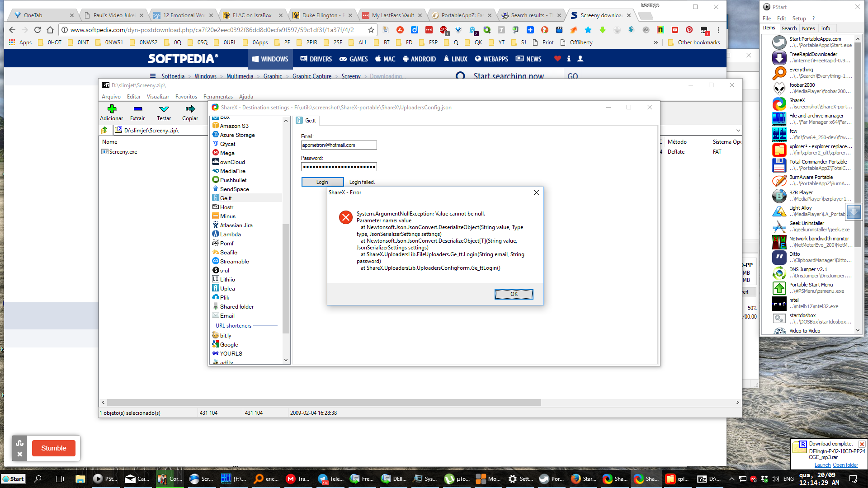Open DRIVERS section on Softpedia

(x=316, y=59)
